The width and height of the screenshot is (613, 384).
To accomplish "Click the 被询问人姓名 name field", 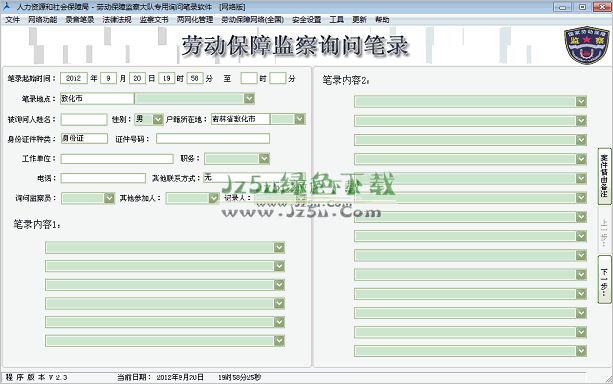I will pyautogui.click(x=84, y=119).
